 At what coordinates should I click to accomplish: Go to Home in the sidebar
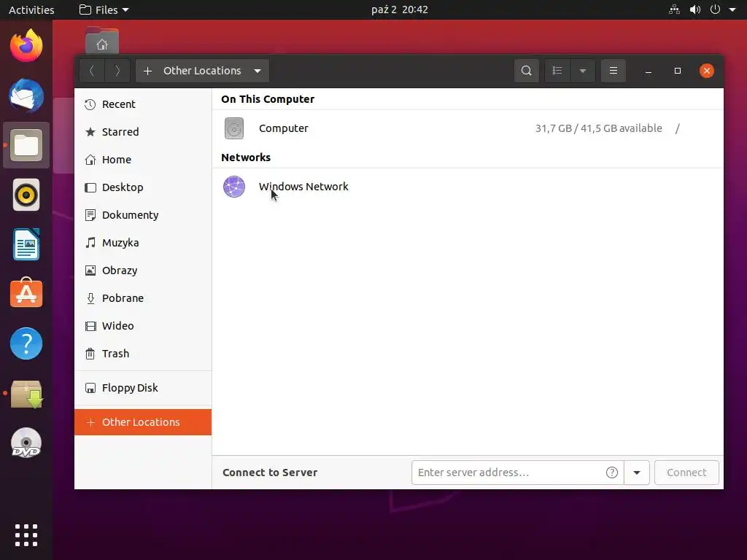[143, 160]
